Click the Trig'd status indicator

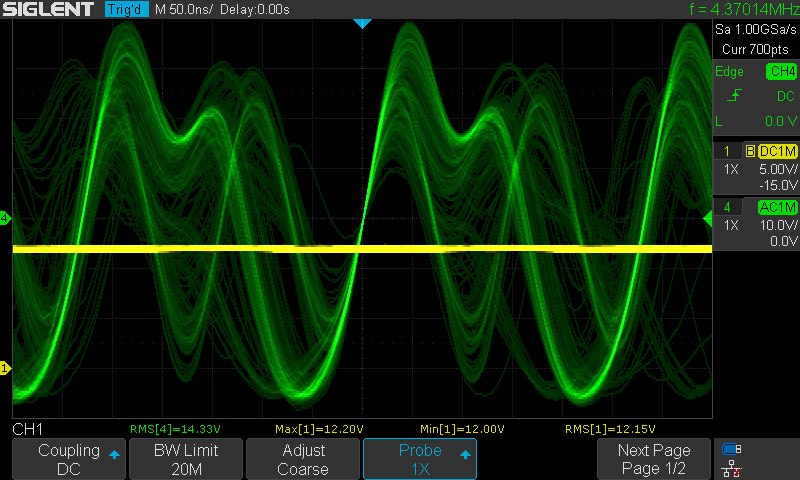126,9
